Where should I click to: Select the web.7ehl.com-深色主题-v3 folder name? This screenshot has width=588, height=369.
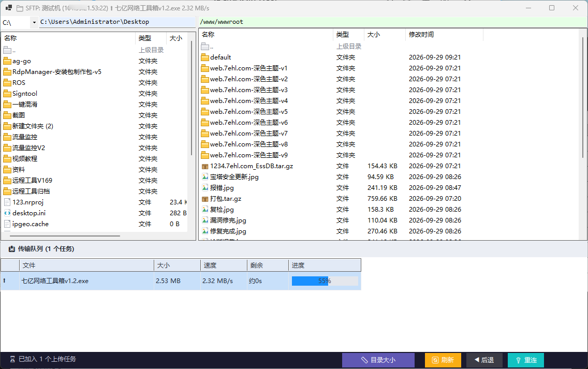[x=249, y=90]
